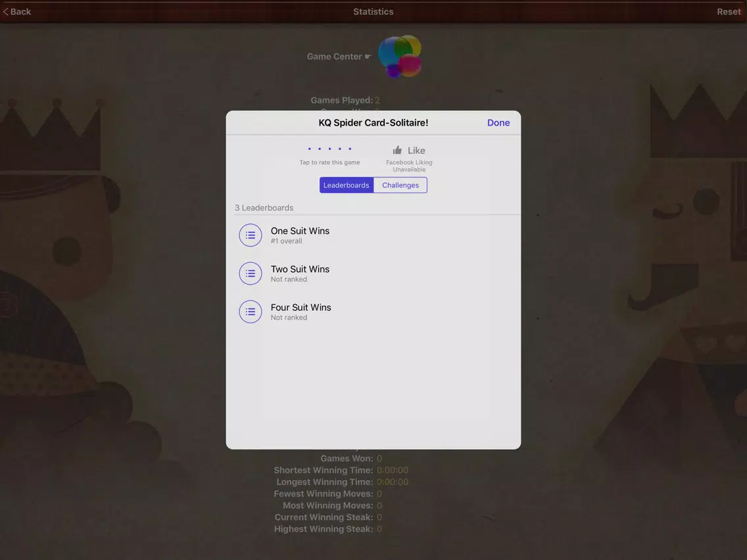Click the 'Highest Winning Steak' statistic

click(x=327, y=529)
